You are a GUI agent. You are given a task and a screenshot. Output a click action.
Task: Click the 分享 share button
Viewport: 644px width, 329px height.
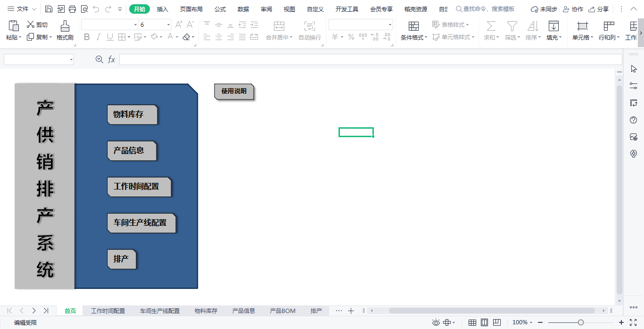598,9
